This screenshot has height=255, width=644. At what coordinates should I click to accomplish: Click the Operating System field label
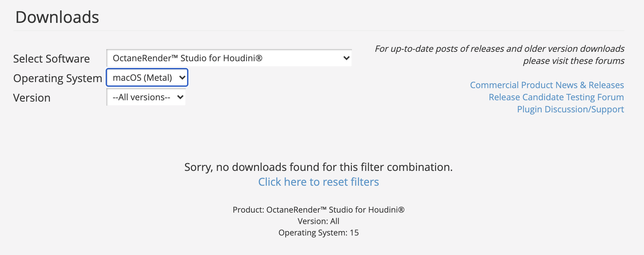[x=58, y=78]
